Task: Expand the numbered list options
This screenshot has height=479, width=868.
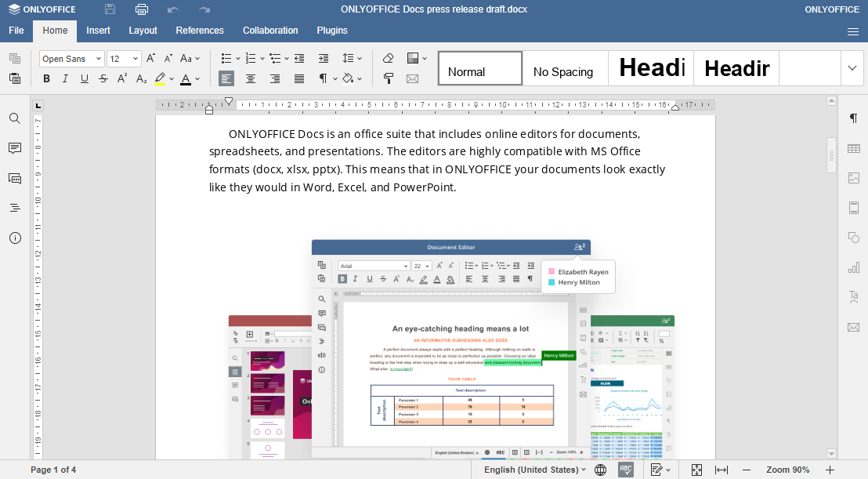Action: click(262, 58)
